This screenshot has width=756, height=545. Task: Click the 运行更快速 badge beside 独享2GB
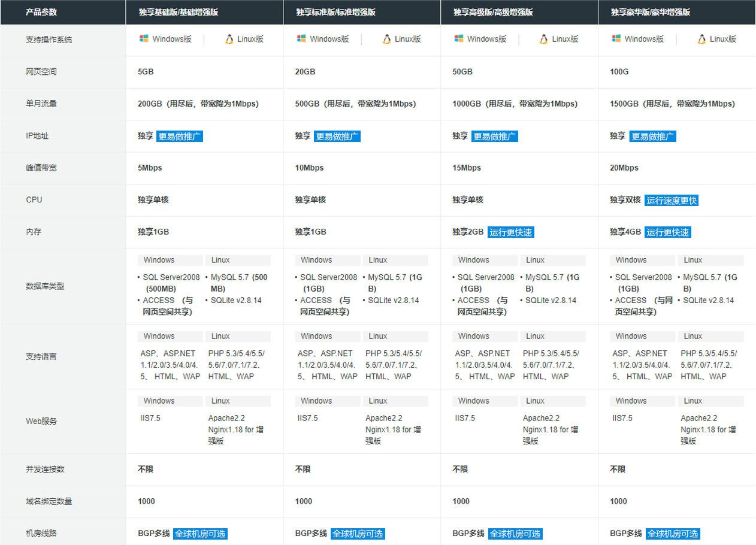point(510,232)
